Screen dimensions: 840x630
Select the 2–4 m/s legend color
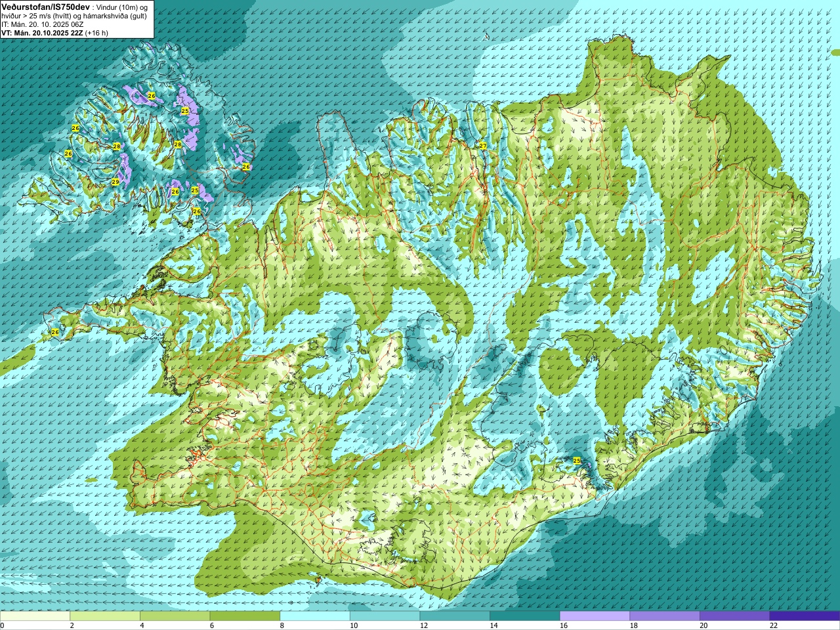click(105, 616)
